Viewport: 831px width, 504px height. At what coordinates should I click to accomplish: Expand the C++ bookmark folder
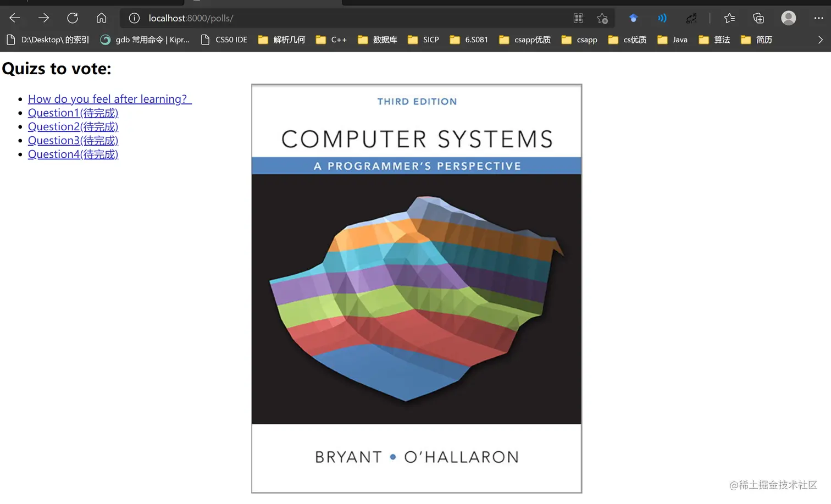coord(331,40)
